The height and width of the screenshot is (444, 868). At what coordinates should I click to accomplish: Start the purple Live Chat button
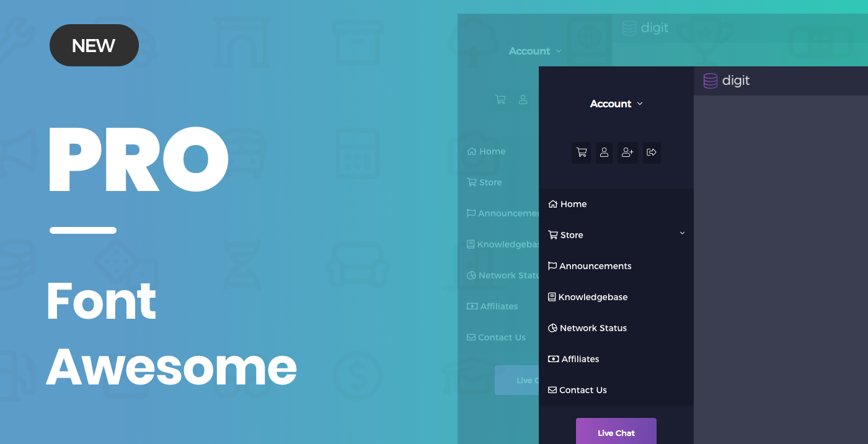(x=616, y=432)
